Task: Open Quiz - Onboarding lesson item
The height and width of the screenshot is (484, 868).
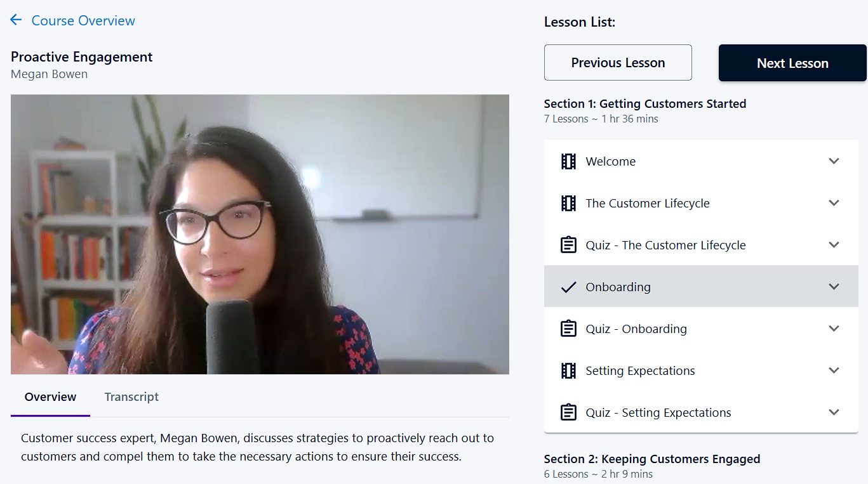Action: click(636, 329)
